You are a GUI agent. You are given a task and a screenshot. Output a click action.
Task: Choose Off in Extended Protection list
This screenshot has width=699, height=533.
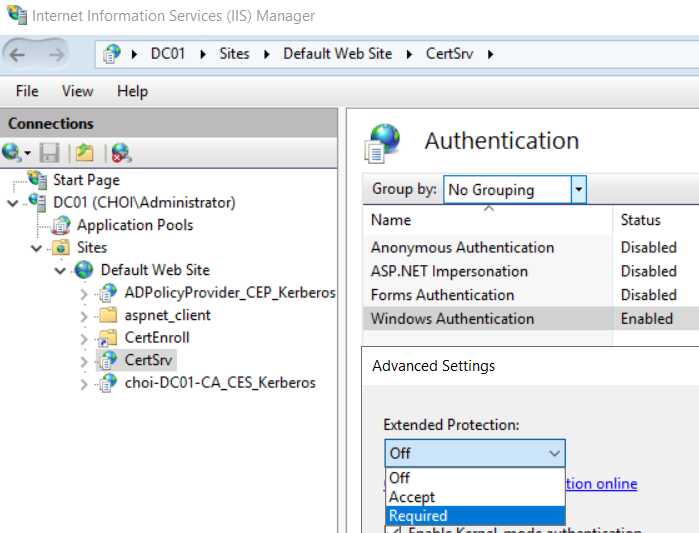coord(475,478)
